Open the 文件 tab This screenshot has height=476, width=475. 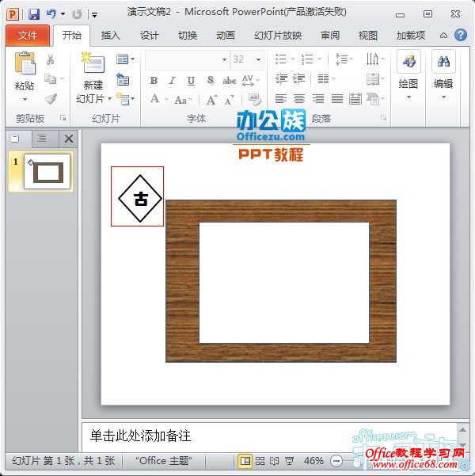pos(28,36)
